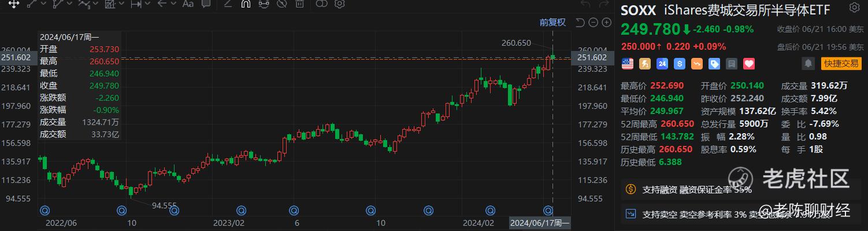
Task: Select the shape/area chart drawing tool
Action: tap(111, 5)
